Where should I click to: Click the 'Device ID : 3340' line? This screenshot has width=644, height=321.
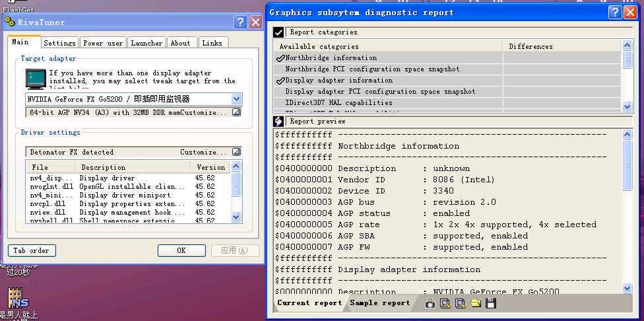pyautogui.click(x=364, y=191)
